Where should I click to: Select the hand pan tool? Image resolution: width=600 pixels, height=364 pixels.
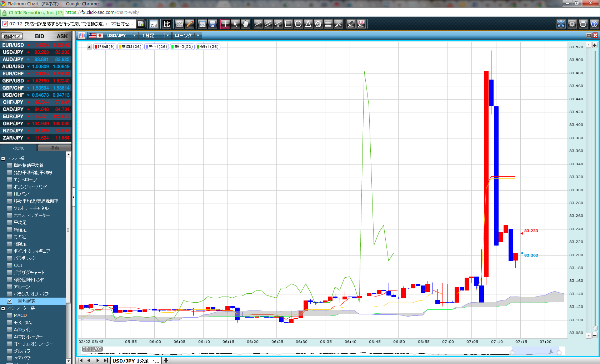[245, 24]
